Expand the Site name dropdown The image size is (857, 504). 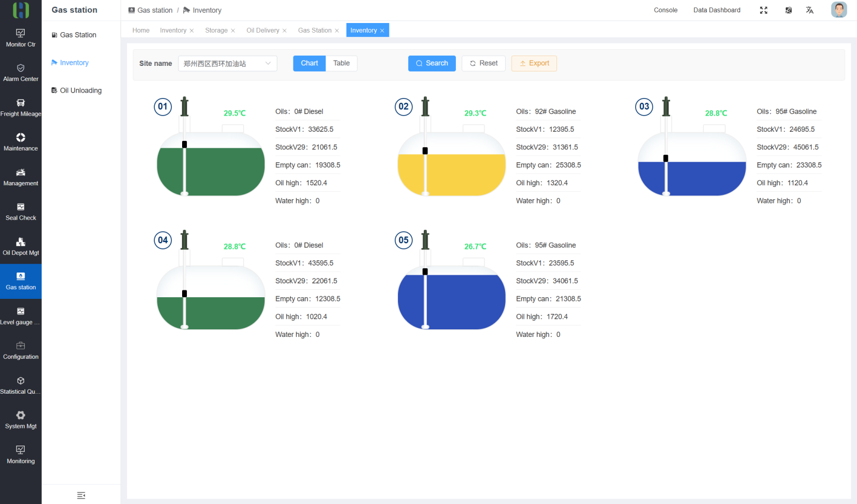point(228,64)
